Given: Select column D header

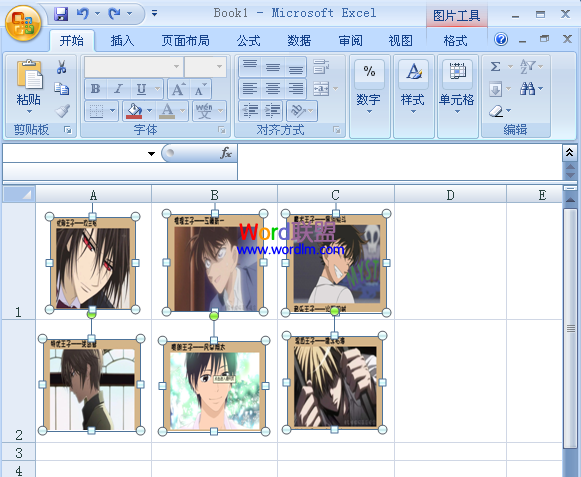Looking at the screenshot, I should point(450,194).
